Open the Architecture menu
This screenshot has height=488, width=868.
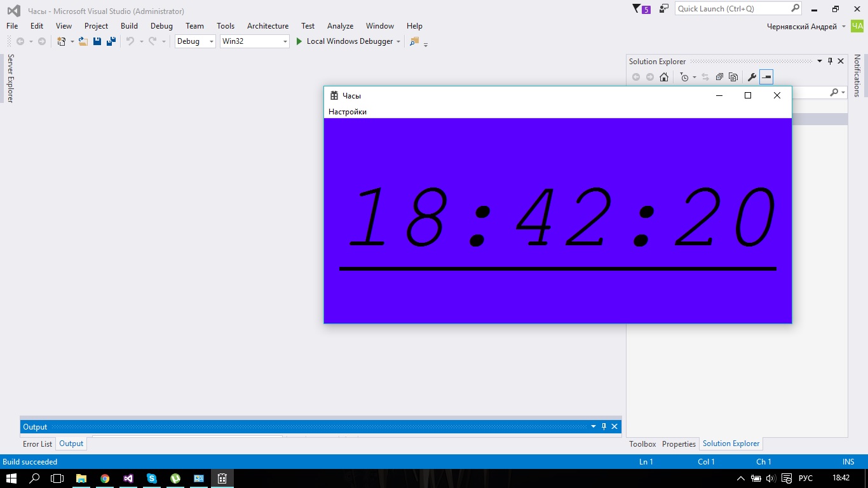pyautogui.click(x=268, y=26)
